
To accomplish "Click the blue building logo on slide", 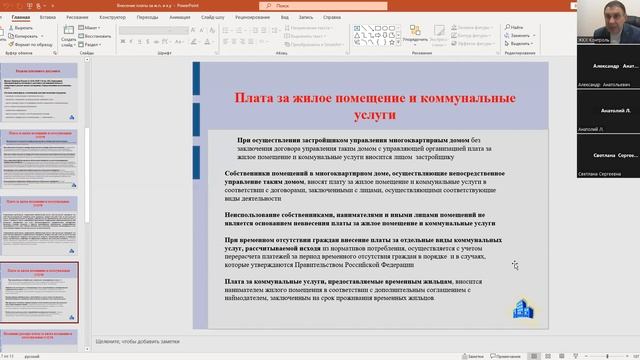I will [x=523, y=309].
